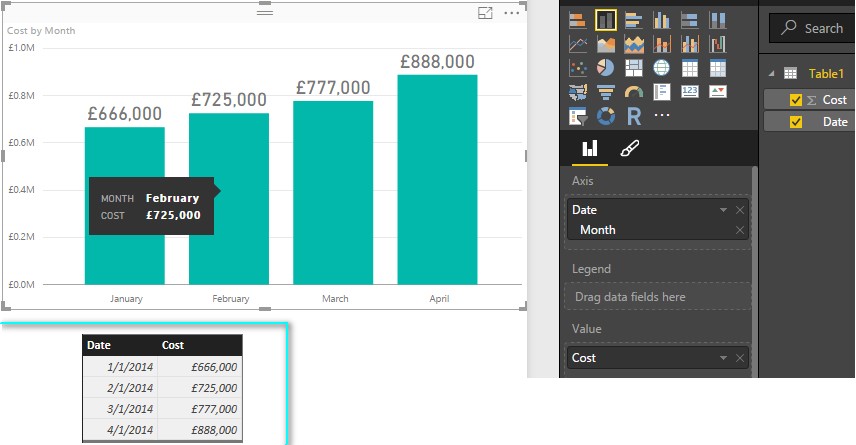Select the pie chart visualization
The image size is (856, 445).
(x=605, y=68)
